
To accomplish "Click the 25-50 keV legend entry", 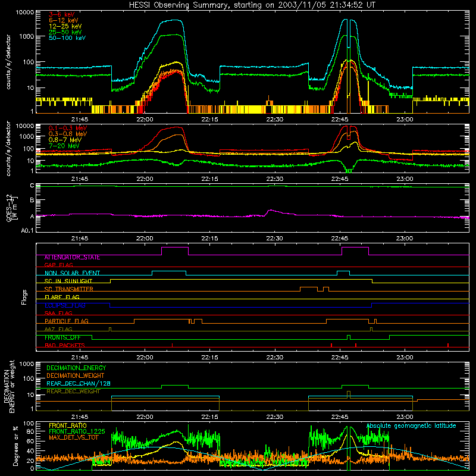I will point(65,32).
